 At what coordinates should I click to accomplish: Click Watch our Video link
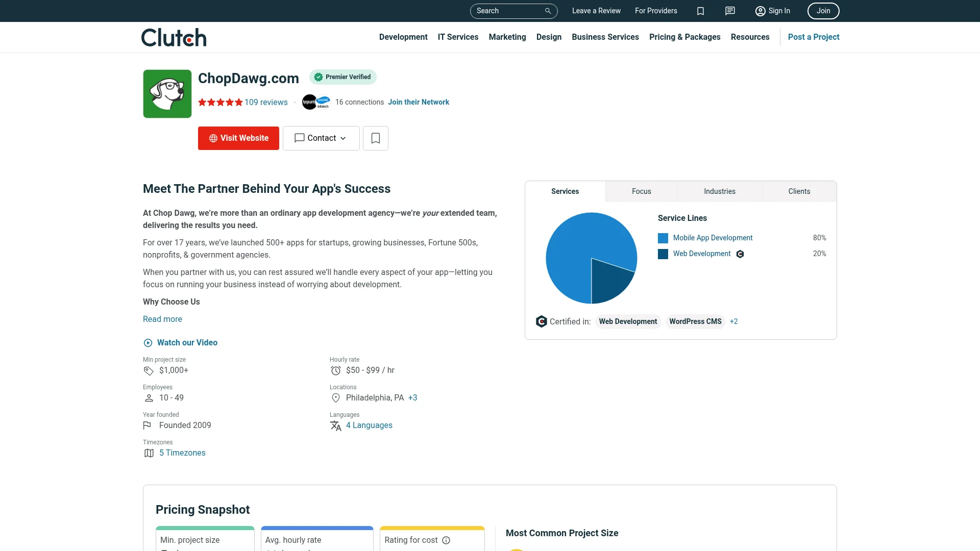coord(187,343)
